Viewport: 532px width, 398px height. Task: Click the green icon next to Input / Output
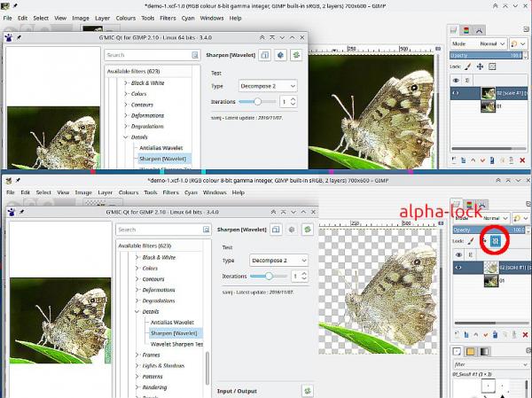pos(308,391)
